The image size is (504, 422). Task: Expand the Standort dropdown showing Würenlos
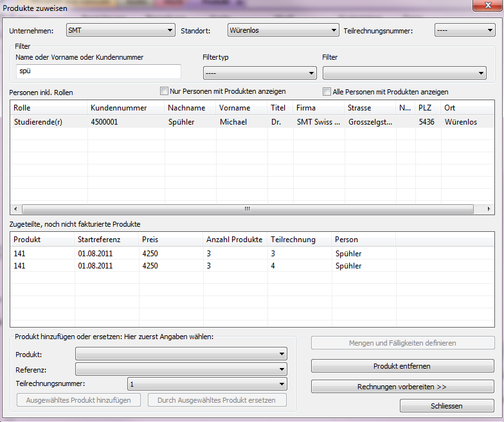pyautogui.click(x=283, y=30)
